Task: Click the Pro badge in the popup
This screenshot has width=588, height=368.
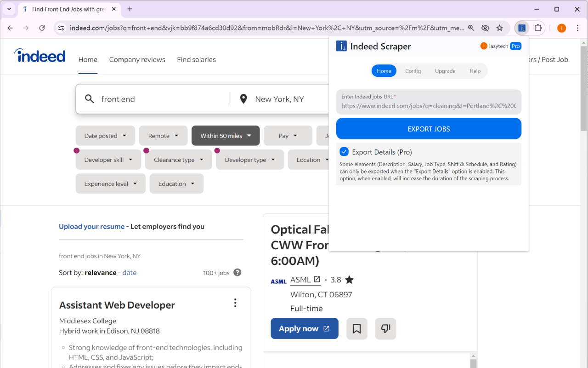Action: 515,46
